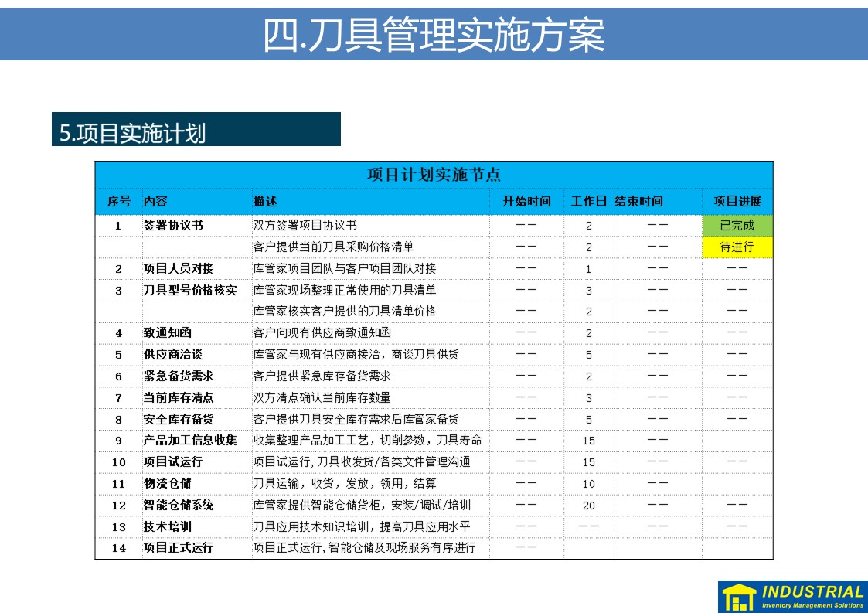Click the 项目进展 column header
This screenshot has height=613, width=868.
737,201
